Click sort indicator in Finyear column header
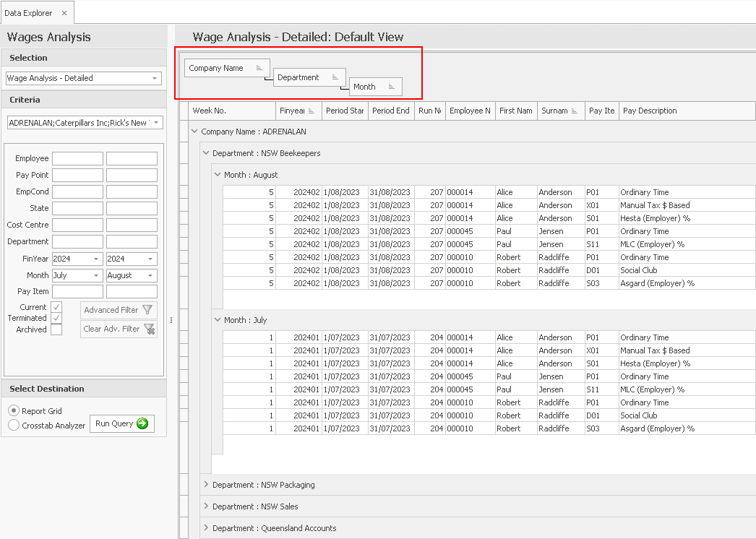 [312, 111]
